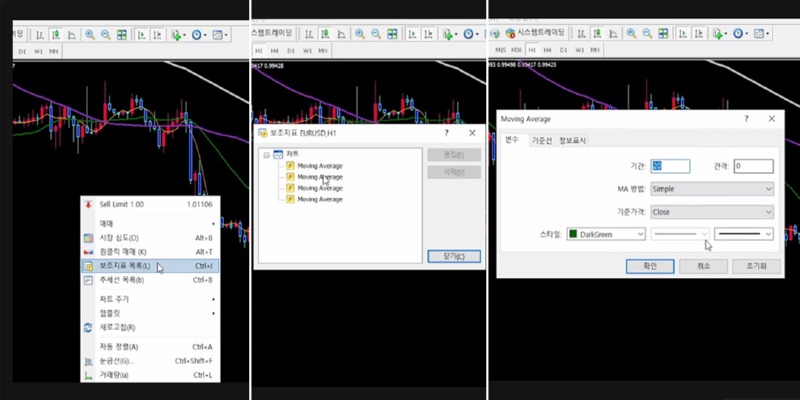Image resolution: width=800 pixels, height=400 pixels.
Task: Select line chart icon in left panel toolbar
Action: [72, 35]
